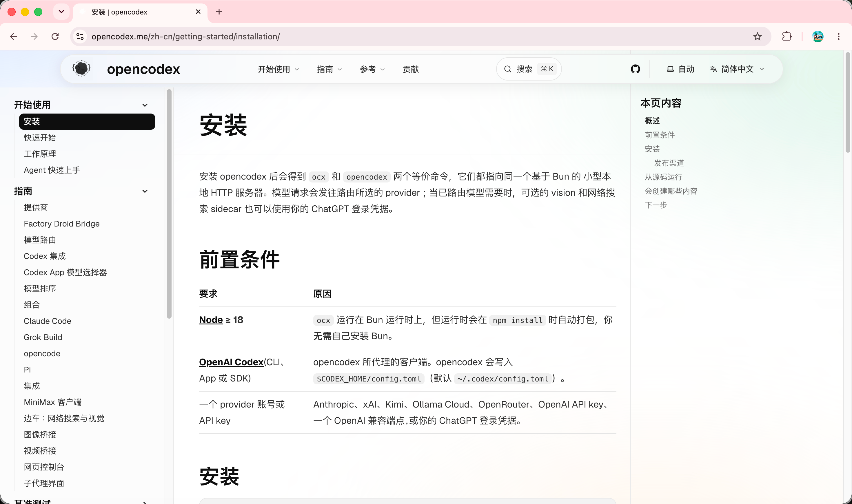Open 图像桥接 in the sidebar
This screenshot has width=852, height=504.
click(x=40, y=435)
